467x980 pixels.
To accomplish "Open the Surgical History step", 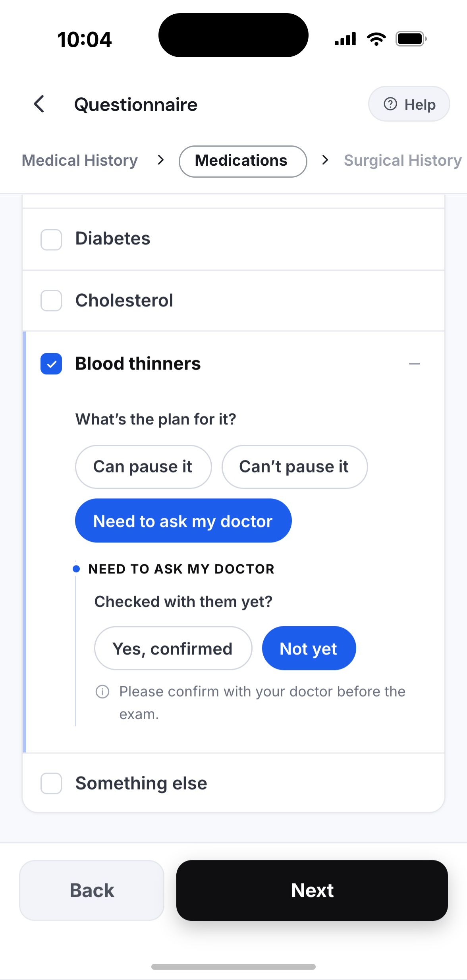I will [x=403, y=161].
